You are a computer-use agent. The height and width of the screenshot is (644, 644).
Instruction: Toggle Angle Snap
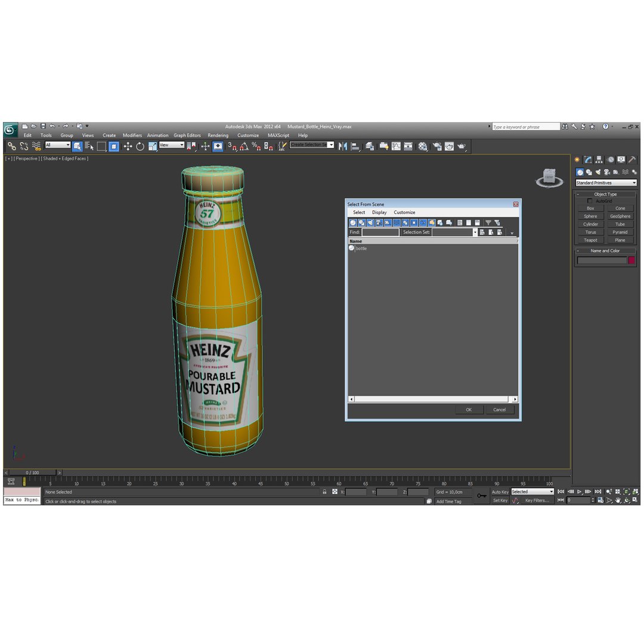[244, 146]
